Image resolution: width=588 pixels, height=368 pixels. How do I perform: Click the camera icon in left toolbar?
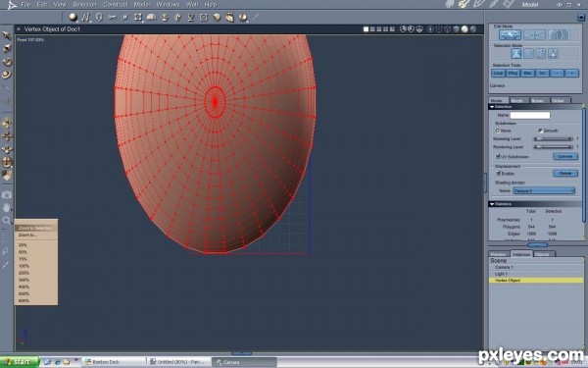(7, 194)
